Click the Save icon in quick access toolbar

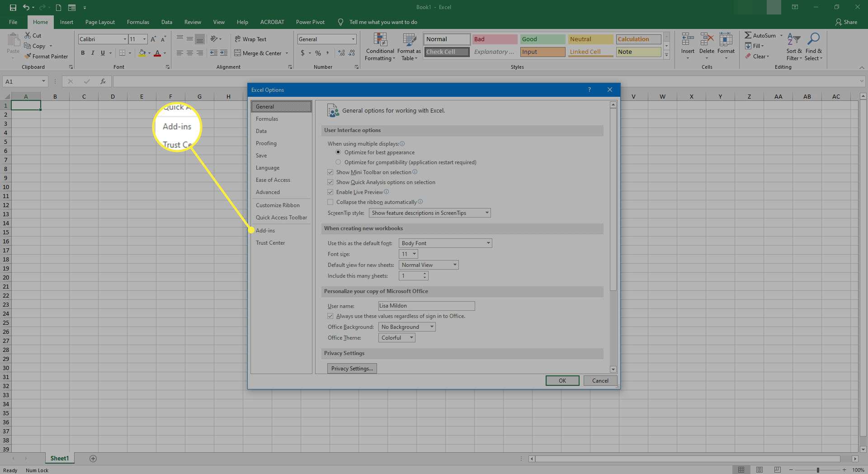pos(13,7)
